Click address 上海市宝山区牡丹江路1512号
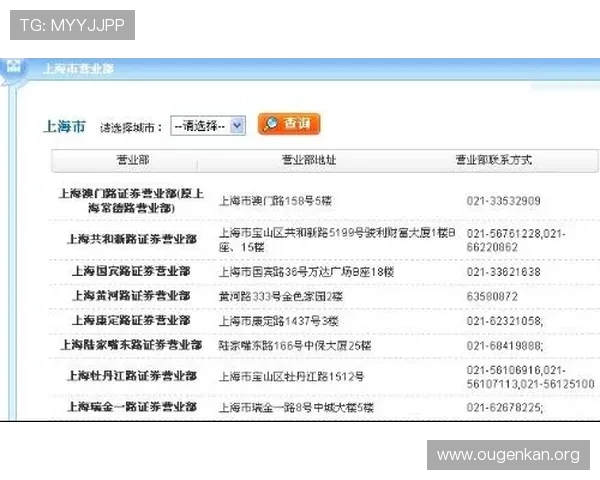This screenshot has height=480, width=600. [291, 377]
